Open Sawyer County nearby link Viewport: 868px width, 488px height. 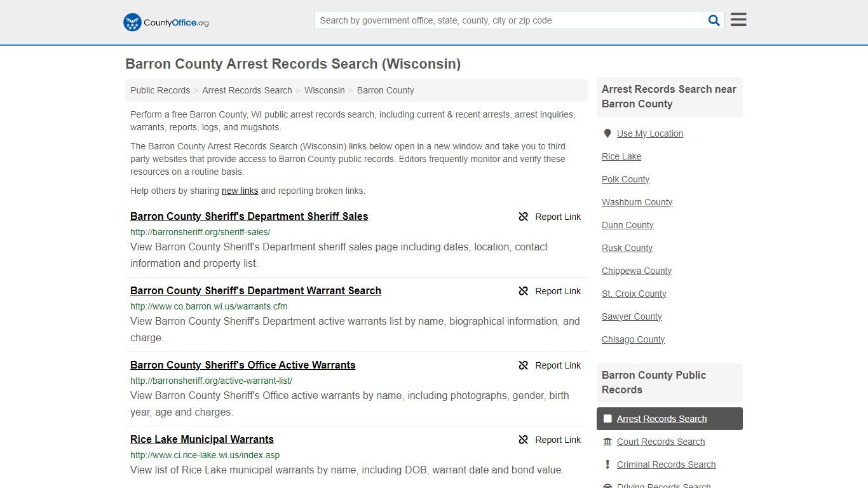click(x=632, y=316)
